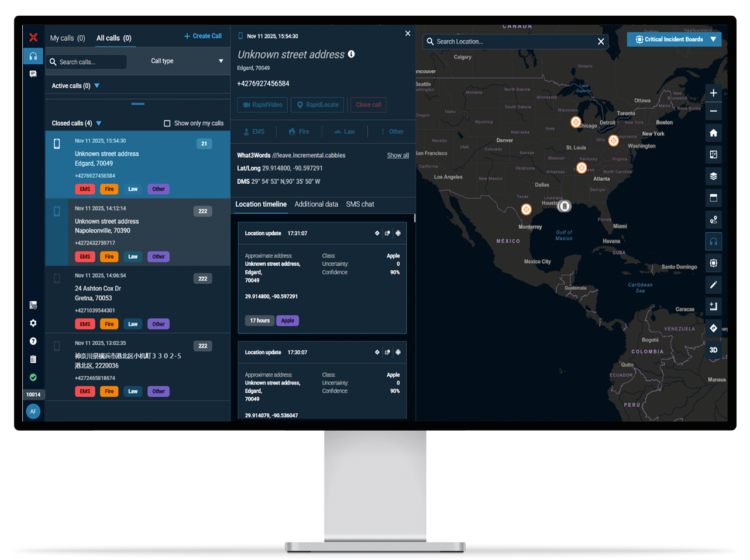The width and height of the screenshot is (750, 560).
Task: Click Fire tag on the Edgard call
Action: click(x=109, y=189)
